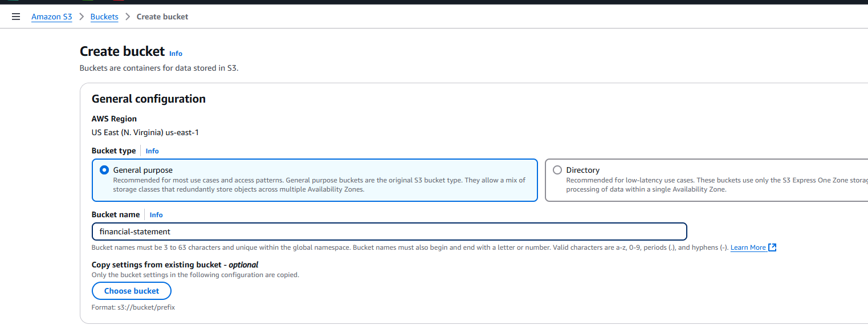Open Info link beside Bucket name
Screen dimensions: 868x325
pyautogui.click(x=156, y=215)
